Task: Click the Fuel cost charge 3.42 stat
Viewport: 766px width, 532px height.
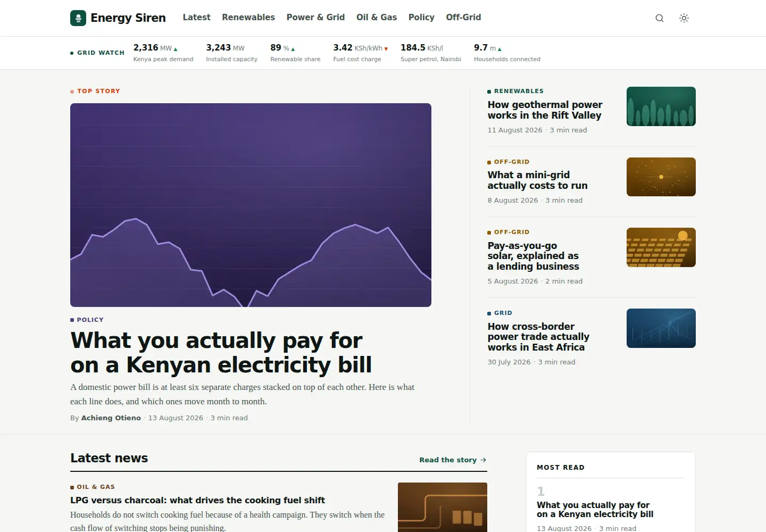Action: [x=361, y=53]
